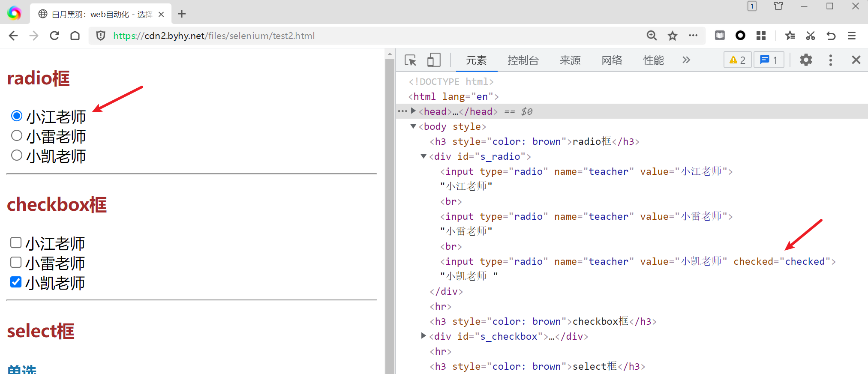868x374 pixels.
Task: Click the select框 page heading
Action: [x=41, y=331]
